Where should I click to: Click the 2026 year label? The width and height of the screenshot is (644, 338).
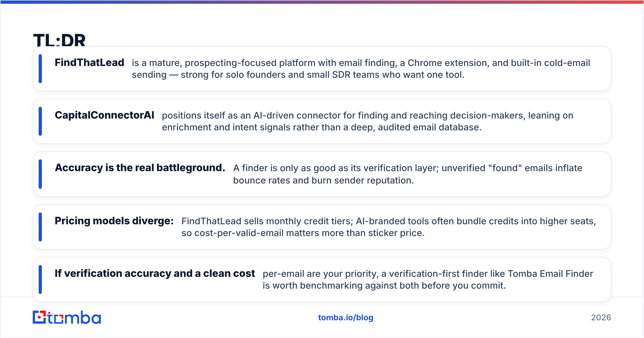click(x=601, y=318)
